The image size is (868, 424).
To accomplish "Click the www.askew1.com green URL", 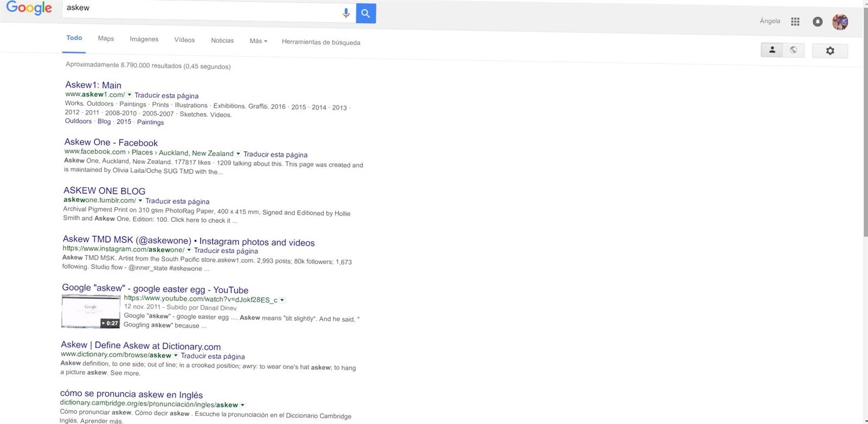I will [x=95, y=94].
